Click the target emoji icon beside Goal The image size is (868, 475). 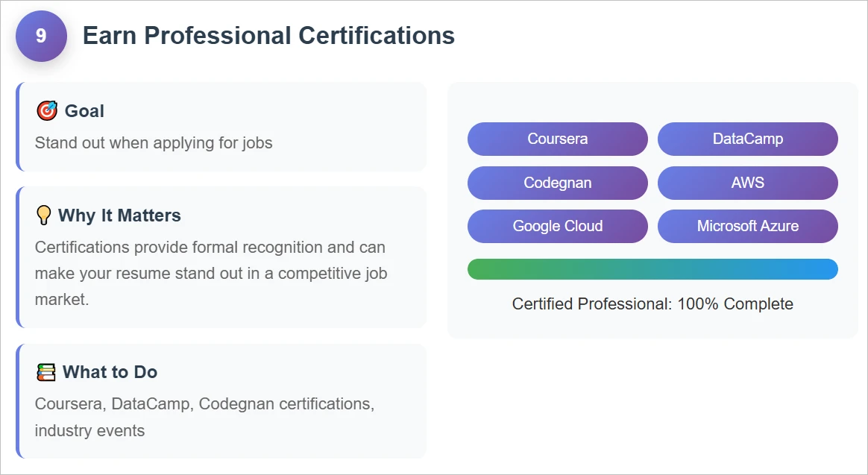coord(46,110)
